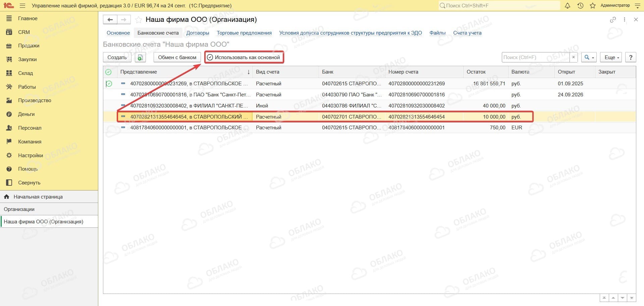Screen dimensions: 644x306
Task: Open Деньги section in sidebar
Action: [26, 114]
